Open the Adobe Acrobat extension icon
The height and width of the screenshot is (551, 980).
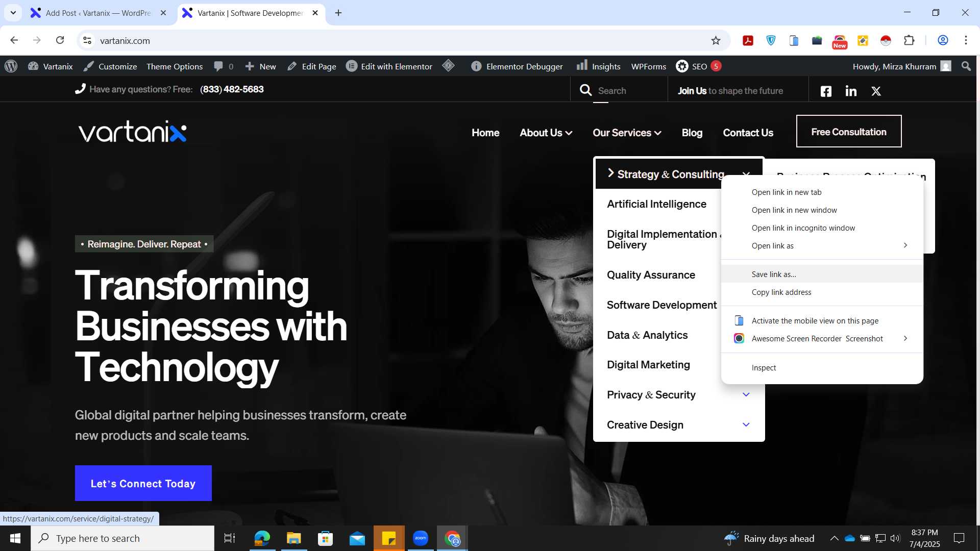pos(748,40)
